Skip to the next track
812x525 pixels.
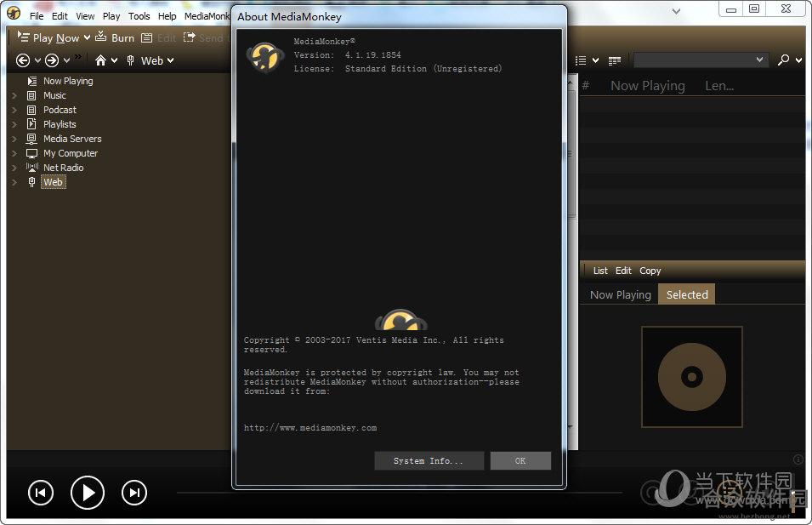[x=134, y=493]
